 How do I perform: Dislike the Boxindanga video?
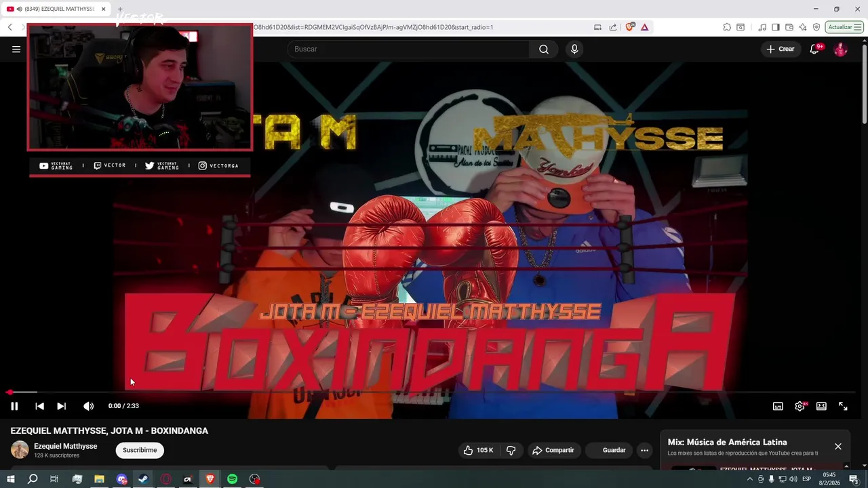(511, 450)
